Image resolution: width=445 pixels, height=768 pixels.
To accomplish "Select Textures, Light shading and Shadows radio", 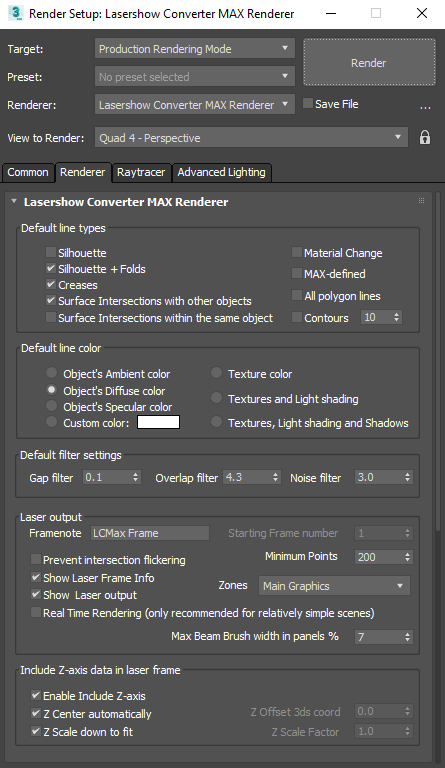I will (216, 422).
